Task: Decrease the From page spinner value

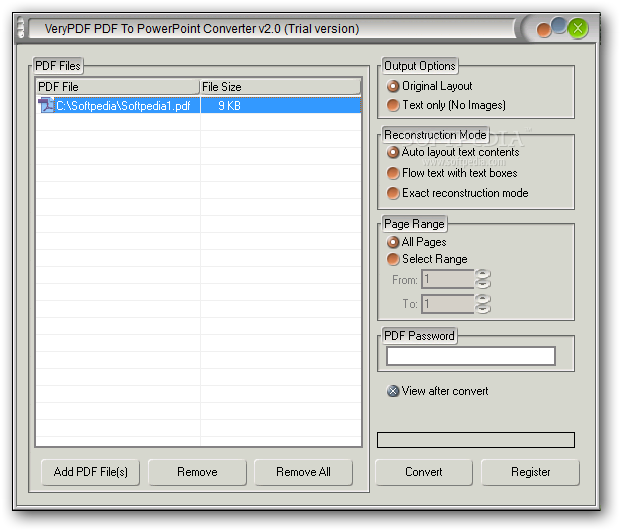Action: tap(483, 284)
